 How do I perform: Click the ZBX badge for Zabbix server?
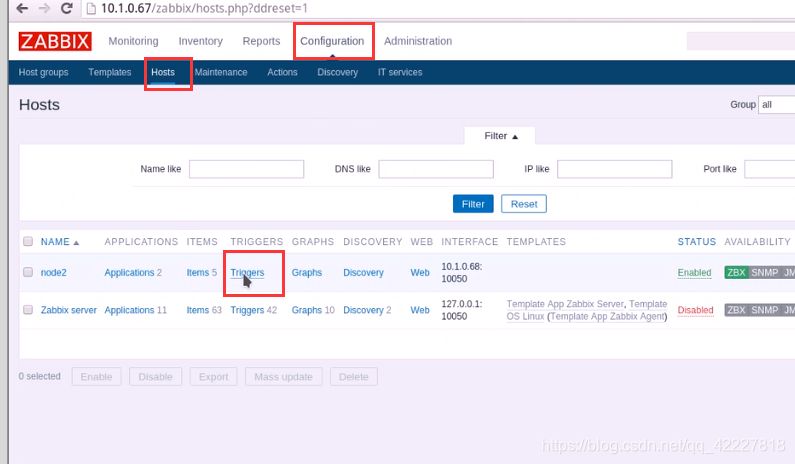click(736, 310)
